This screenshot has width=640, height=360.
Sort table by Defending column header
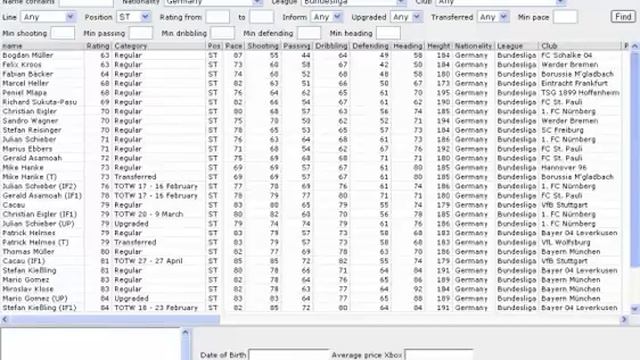371,46
